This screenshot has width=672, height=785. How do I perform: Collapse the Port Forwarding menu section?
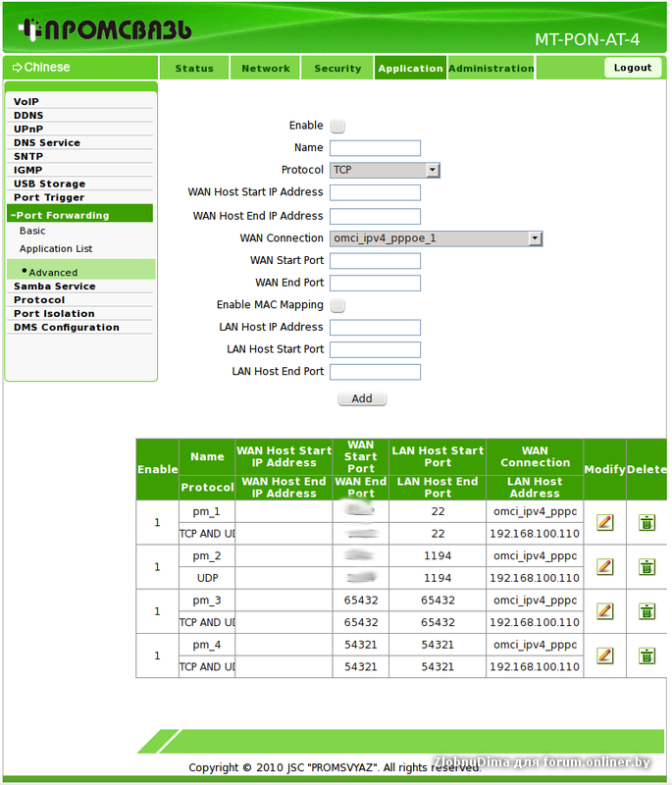[x=80, y=214]
